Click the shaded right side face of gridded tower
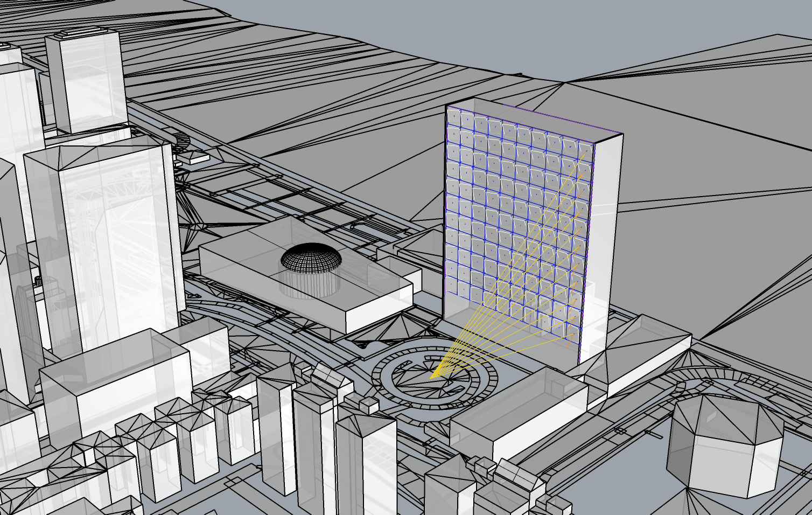Image resolution: width=812 pixels, height=515 pixels. pyautogui.click(x=607, y=242)
